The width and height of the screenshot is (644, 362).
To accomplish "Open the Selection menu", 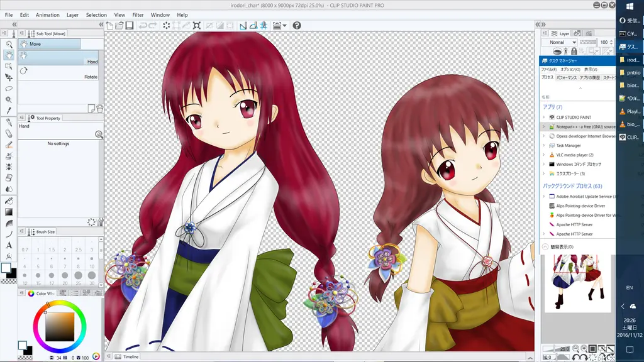I will pyautogui.click(x=96, y=15).
